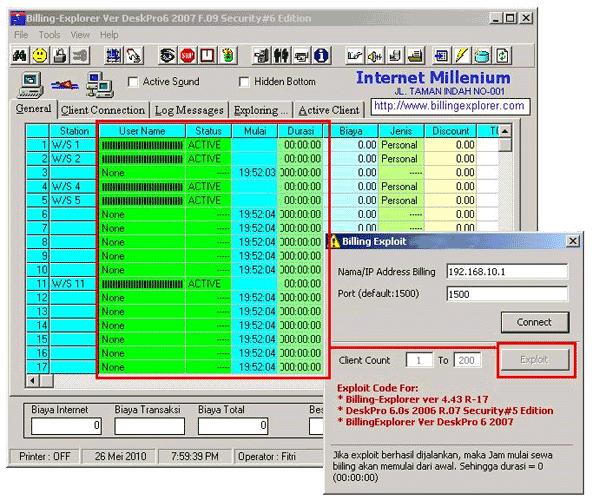This screenshot has width=593, height=500.
Task: Click the yellow smiley face toolbar icon
Action: click(x=40, y=56)
